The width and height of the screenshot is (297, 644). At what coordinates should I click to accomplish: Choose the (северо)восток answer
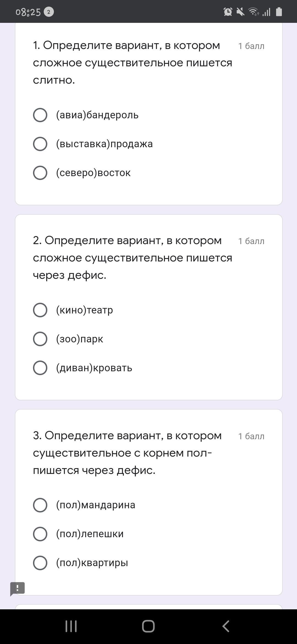(40, 173)
